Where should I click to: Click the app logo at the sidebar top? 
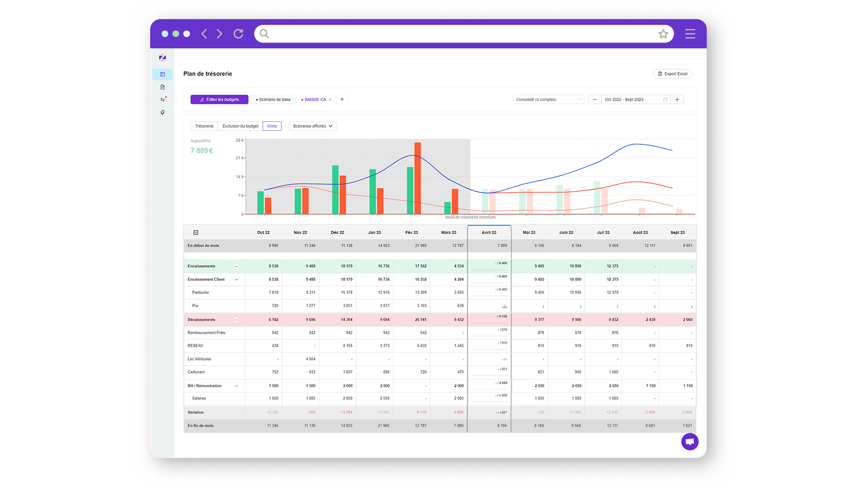(163, 57)
